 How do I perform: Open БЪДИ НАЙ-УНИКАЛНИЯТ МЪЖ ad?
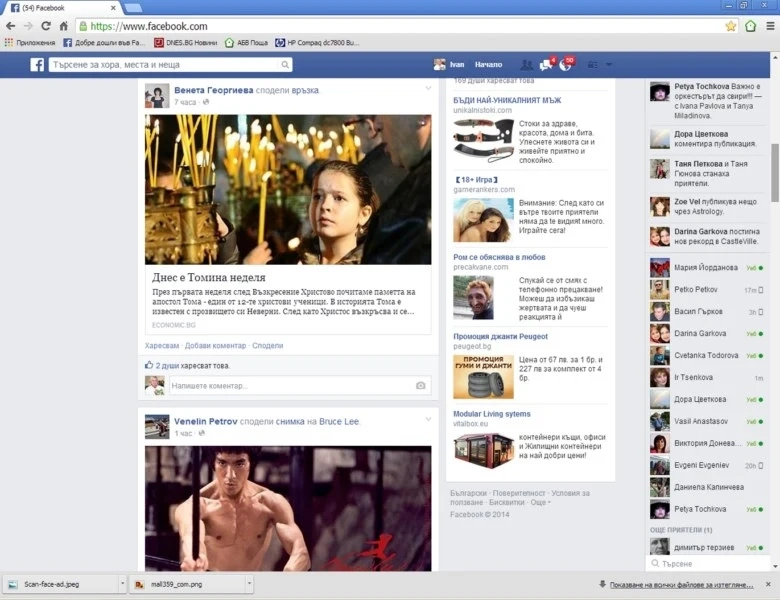pyautogui.click(x=507, y=100)
